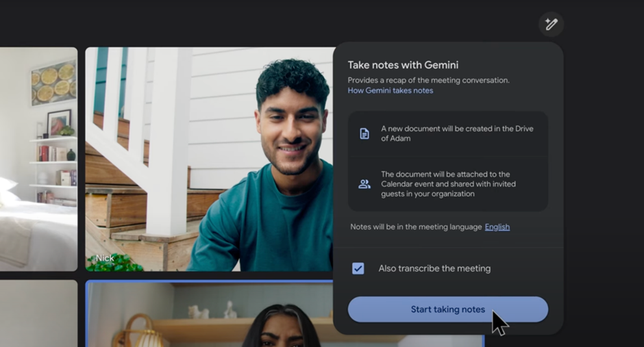Toggle the Also transcribe the meeting checkbox
Image resolution: width=644 pixels, height=347 pixels.
pos(358,268)
